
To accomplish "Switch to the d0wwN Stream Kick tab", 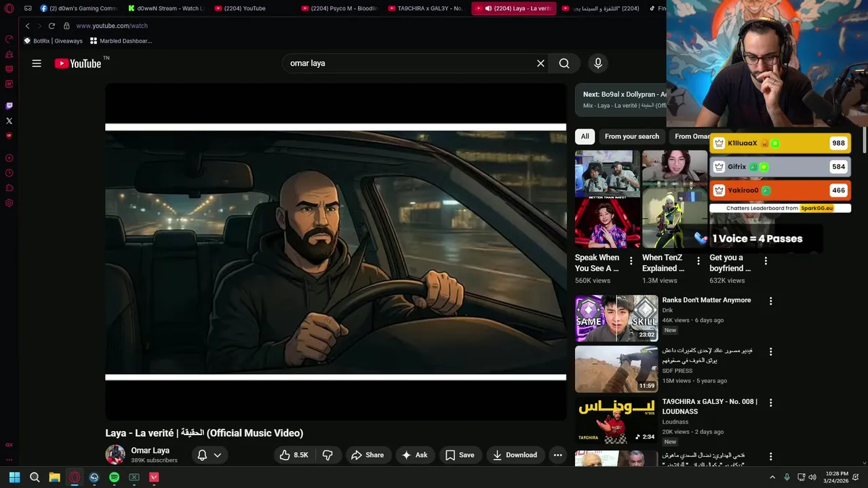I will click(x=165, y=8).
